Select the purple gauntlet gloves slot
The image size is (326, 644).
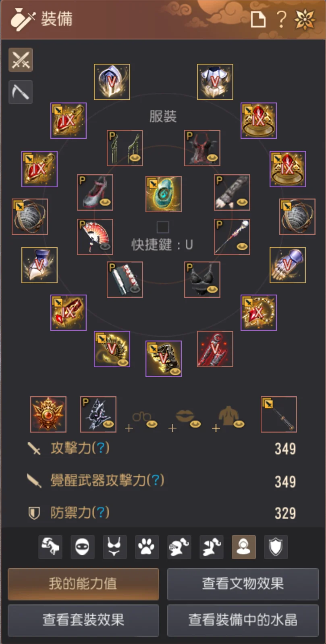click(288, 265)
